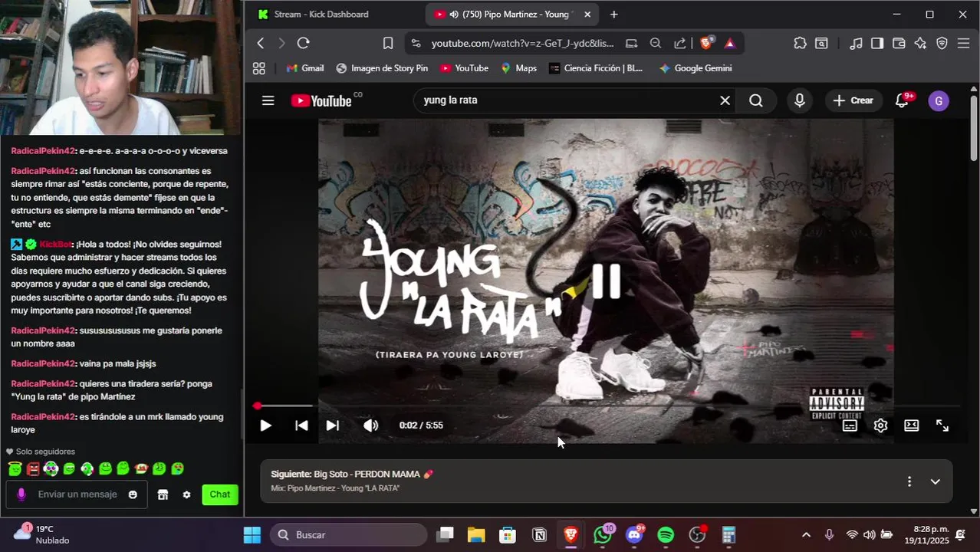Viewport: 980px width, 552px height.
Task: Mute the YouTube player volume
Action: coord(371,426)
